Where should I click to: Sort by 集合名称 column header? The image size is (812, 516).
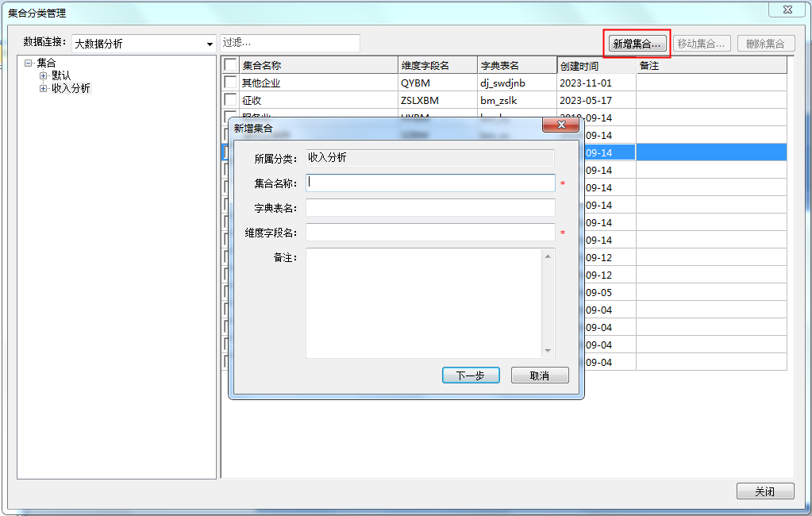317,66
